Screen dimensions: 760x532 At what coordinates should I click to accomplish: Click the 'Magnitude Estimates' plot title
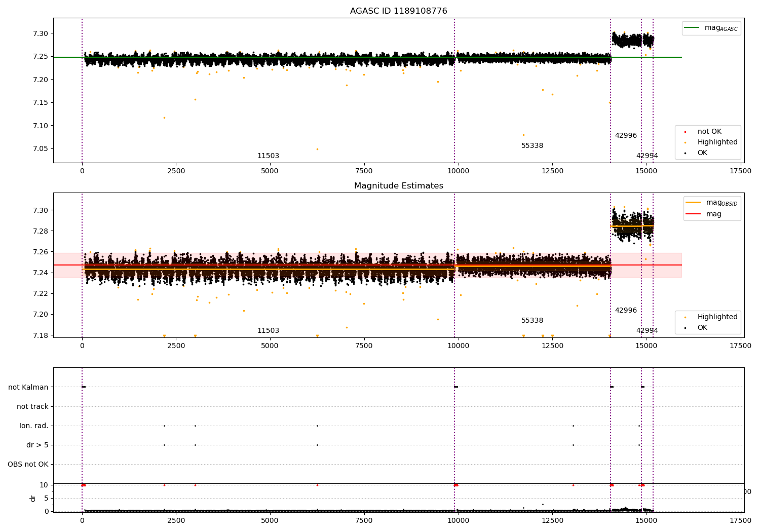point(399,186)
